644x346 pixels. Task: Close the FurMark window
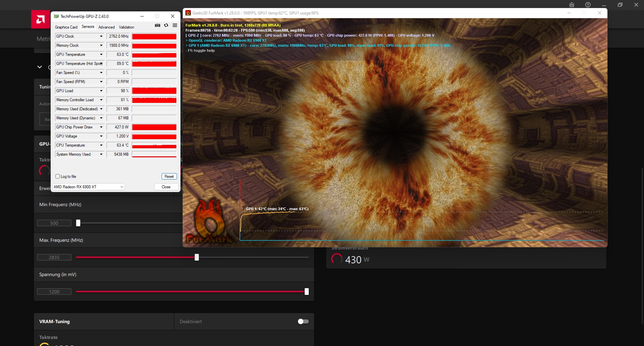tap(599, 13)
